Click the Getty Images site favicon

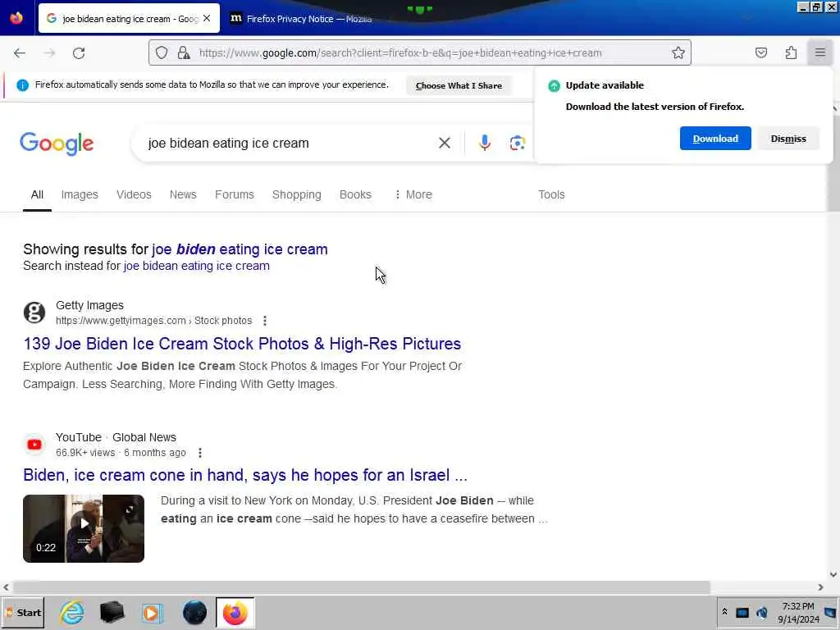tap(34, 313)
